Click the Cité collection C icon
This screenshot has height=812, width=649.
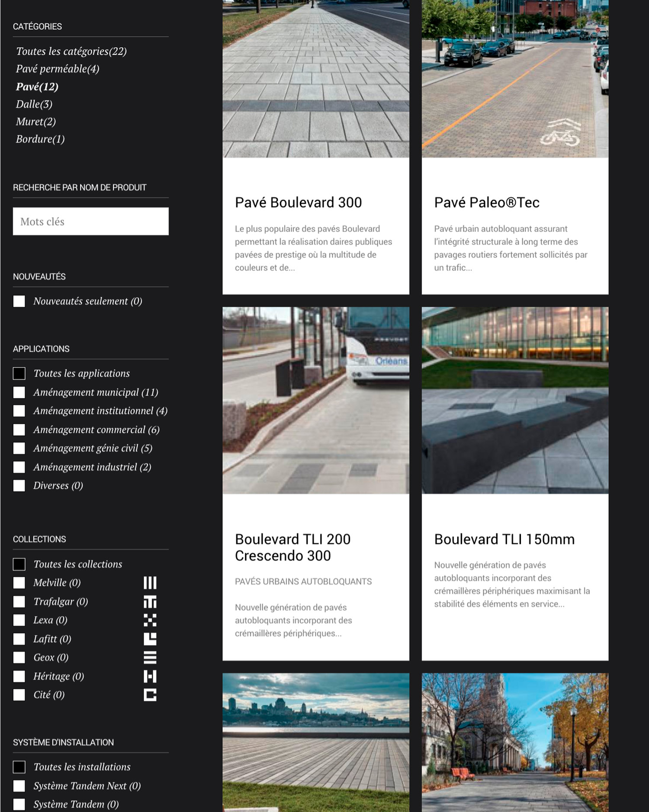[150, 695]
